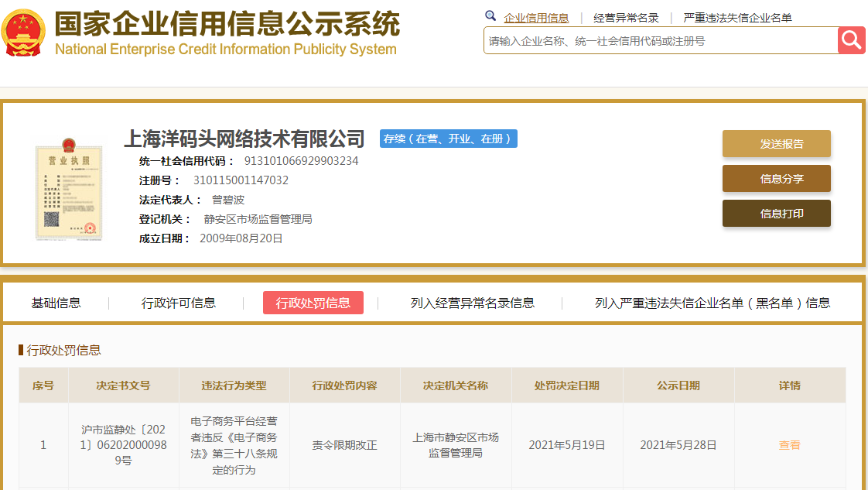Open the 查看 details link in row 1
Image resolution: width=868 pixels, height=490 pixels.
click(x=789, y=445)
